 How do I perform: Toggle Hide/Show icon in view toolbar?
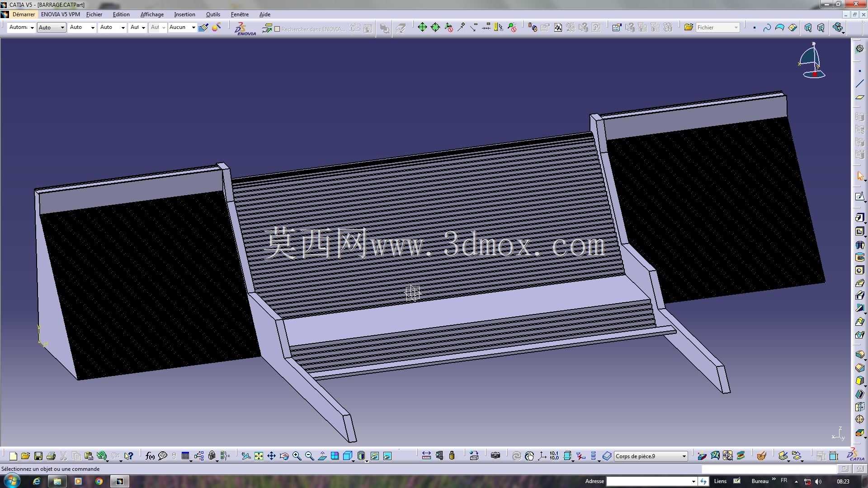[x=374, y=456]
